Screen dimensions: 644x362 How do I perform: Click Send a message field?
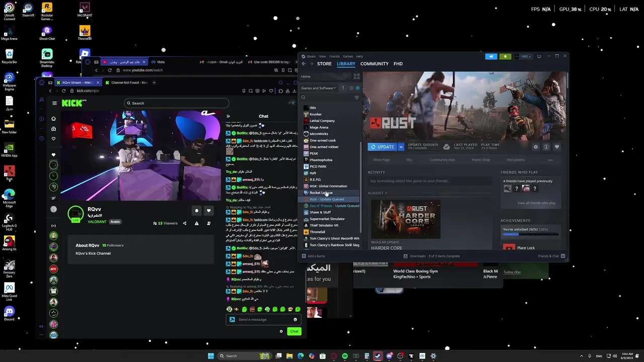pos(265,319)
